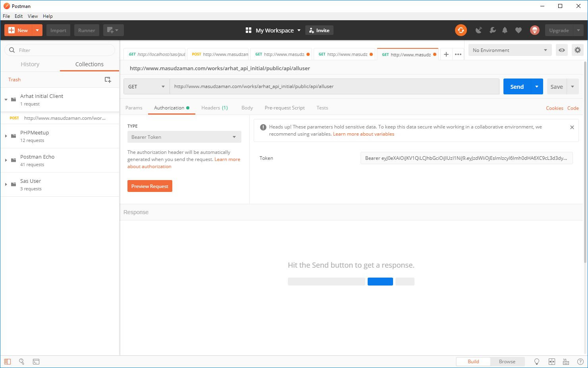The image size is (588, 368).
Task: Switch to the Headers (1) tab
Action: (214, 108)
